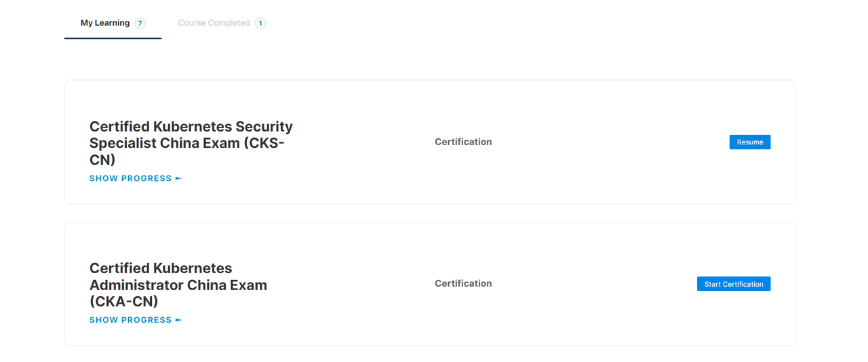868x362 pixels.
Task: Click the Certification label in the CKA-CN card
Action: tap(463, 283)
